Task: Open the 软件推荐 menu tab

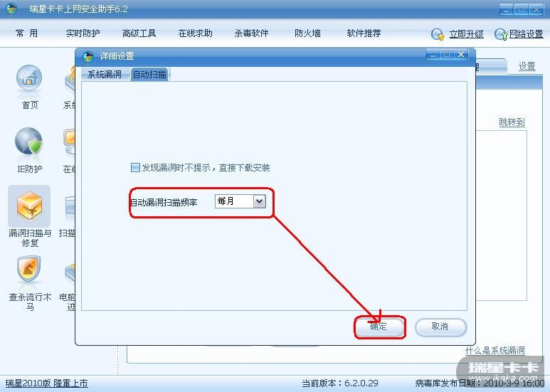Action: [364, 33]
